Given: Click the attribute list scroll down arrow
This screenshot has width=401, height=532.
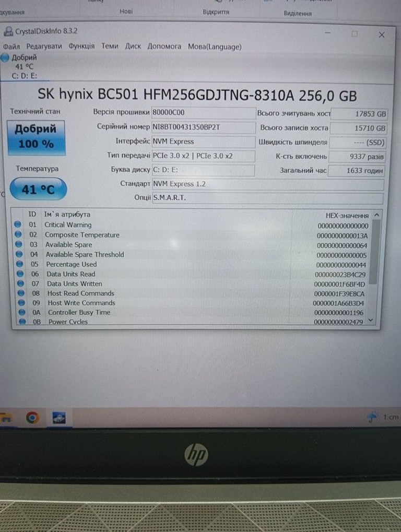Looking at the screenshot, I should pyautogui.click(x=371, y=320).
